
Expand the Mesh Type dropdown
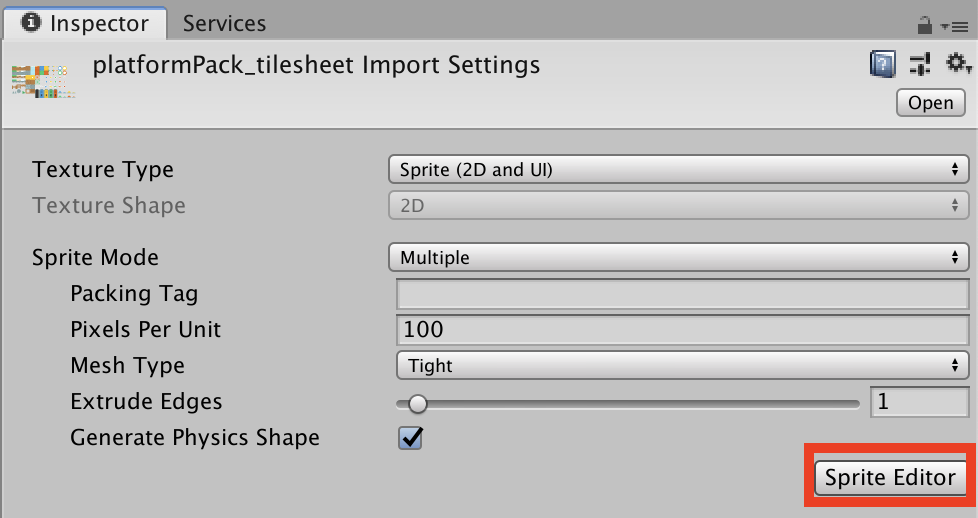coord(682,365)
